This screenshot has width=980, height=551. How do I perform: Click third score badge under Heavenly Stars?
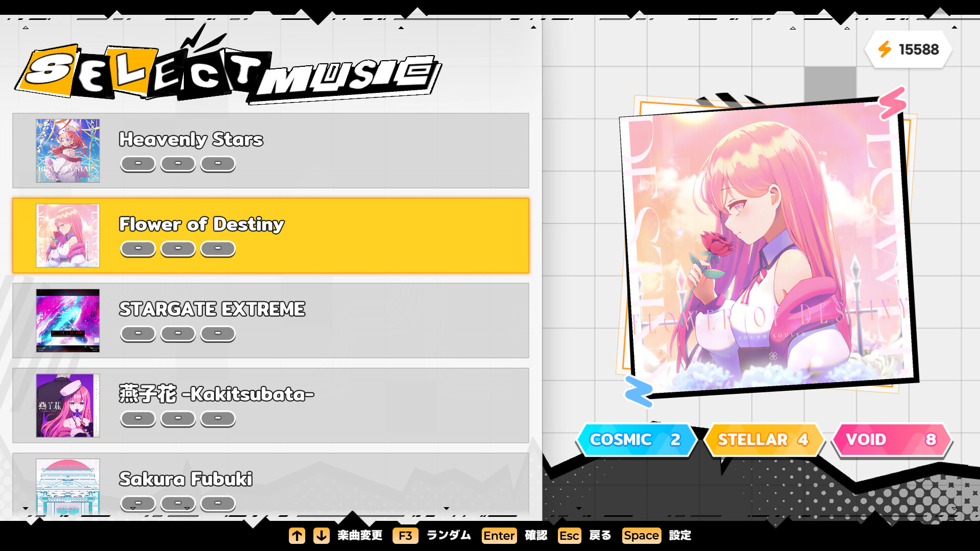point(218,164)
